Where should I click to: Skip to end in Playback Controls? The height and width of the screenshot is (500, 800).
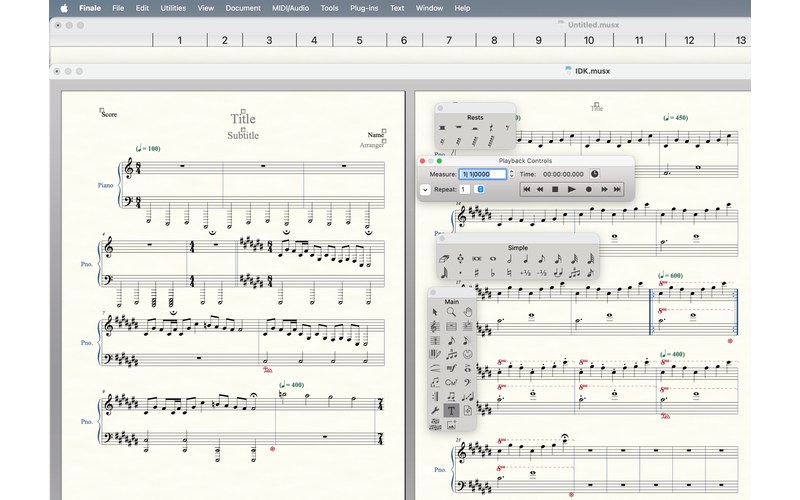[617, 189]
